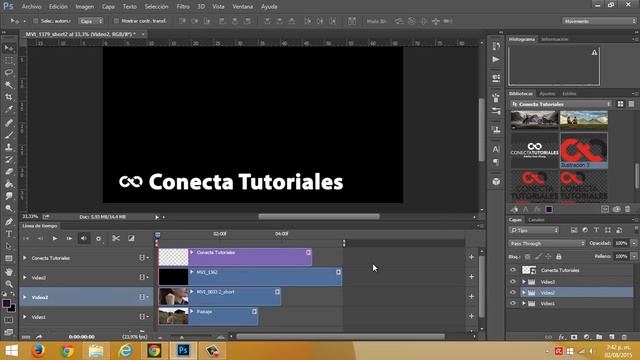Image resolution: width=640 pixels, height=360 pixels.
Task: Open the Movimiento workspace dropdown
Action: click(599, 21)
